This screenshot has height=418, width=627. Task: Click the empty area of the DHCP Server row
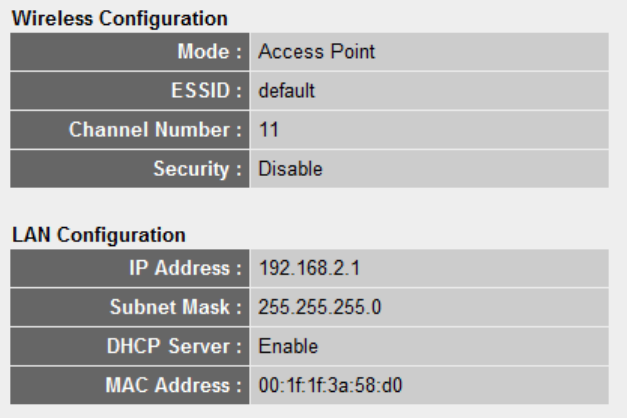point(463,346)
